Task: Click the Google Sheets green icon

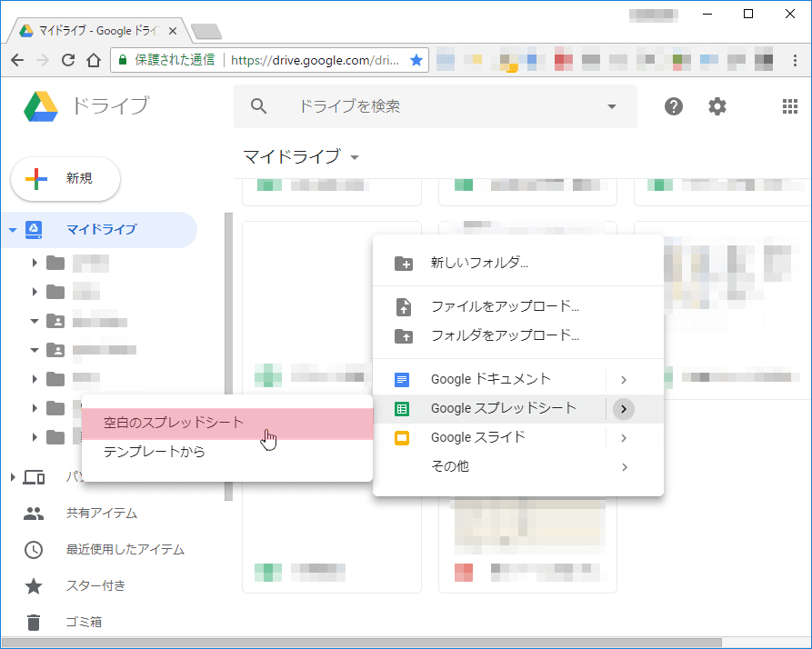Action: point(402,409)
